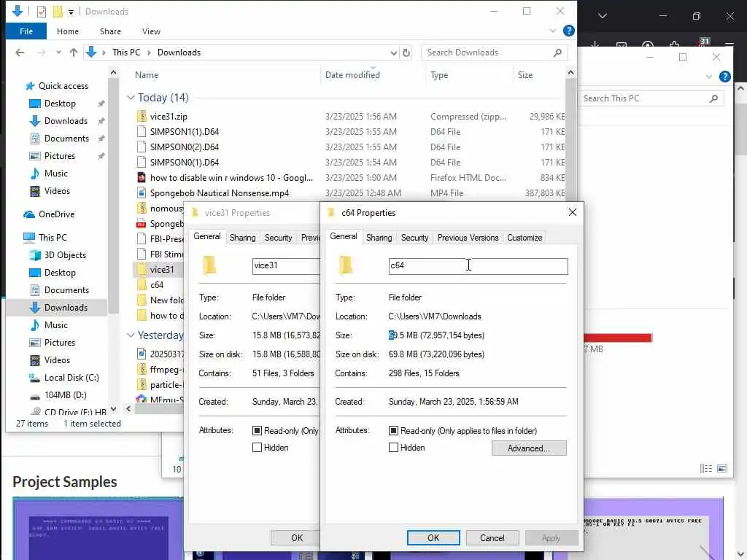Toggle Hidden checkbox in c64 Properties
This screenshot has height=560, width=747.
393,448
